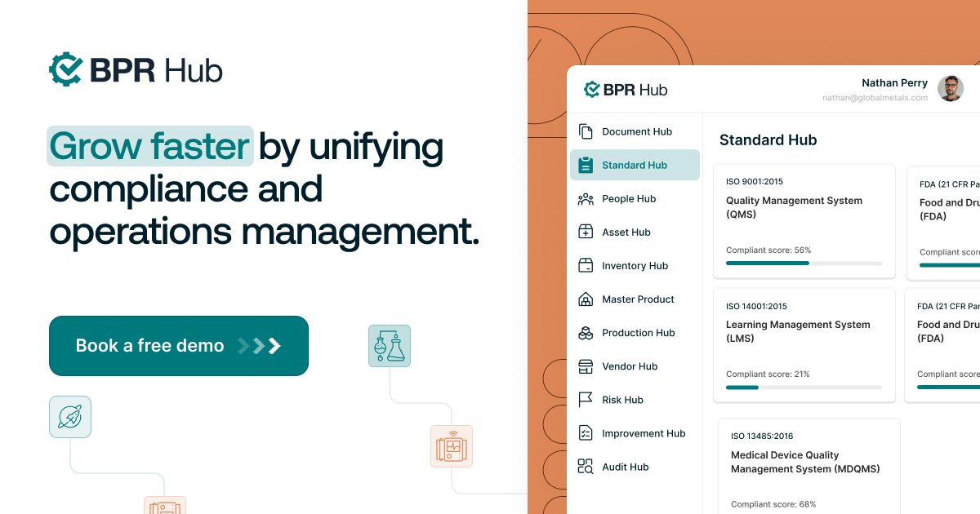
Task: Click the Inventory Hub icon
Action: click(586, 265)
